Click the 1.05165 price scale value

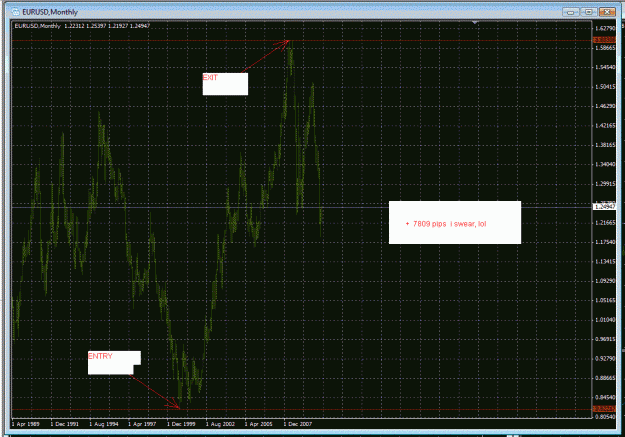click(x=605, y=300)
